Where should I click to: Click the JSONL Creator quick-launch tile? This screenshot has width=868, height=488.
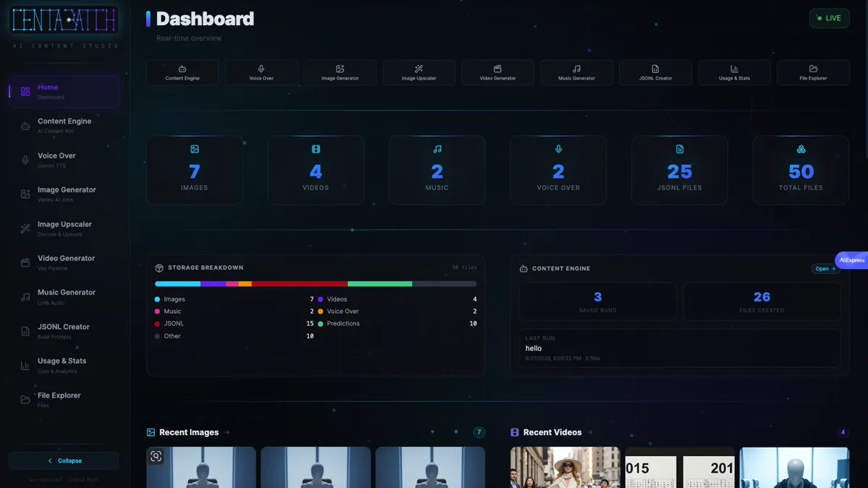point(655,72)
